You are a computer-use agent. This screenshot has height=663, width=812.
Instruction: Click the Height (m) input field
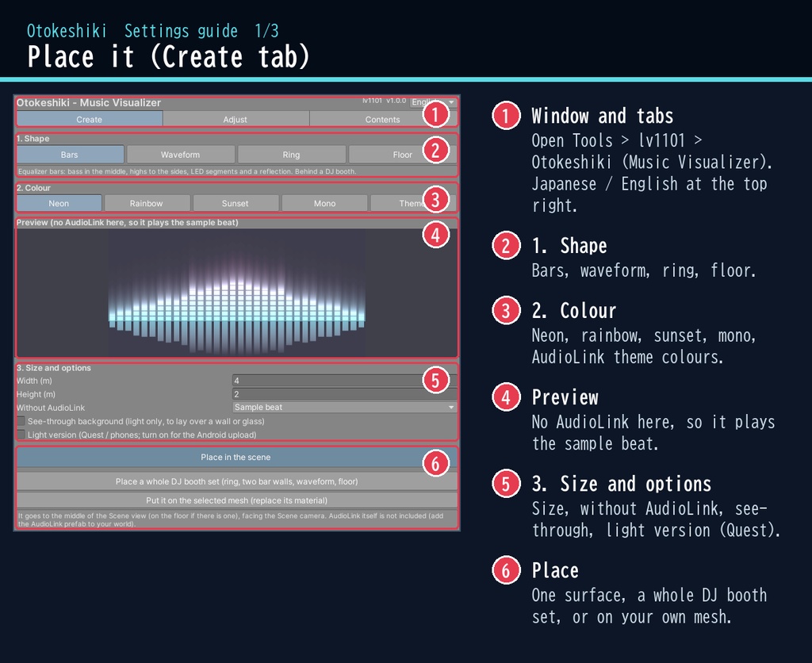(x=344, y=394)
